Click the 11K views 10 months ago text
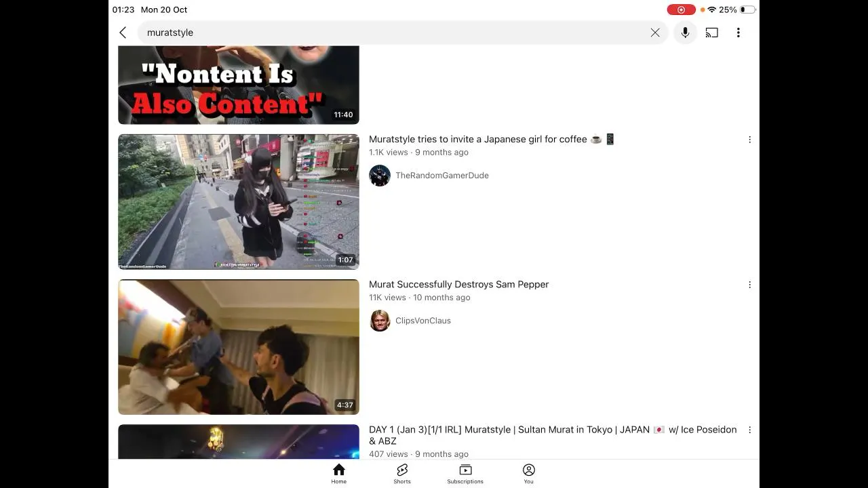The image size is (868, 488). point(420,298)
